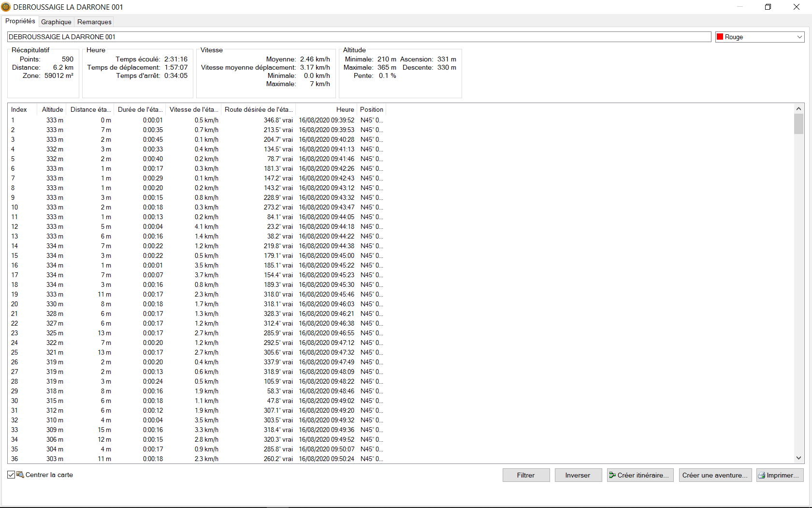Viewport: 812px width, 508px height.
Task: Click index 23 row
Action: pyautogui.click(x=197, y=333)
